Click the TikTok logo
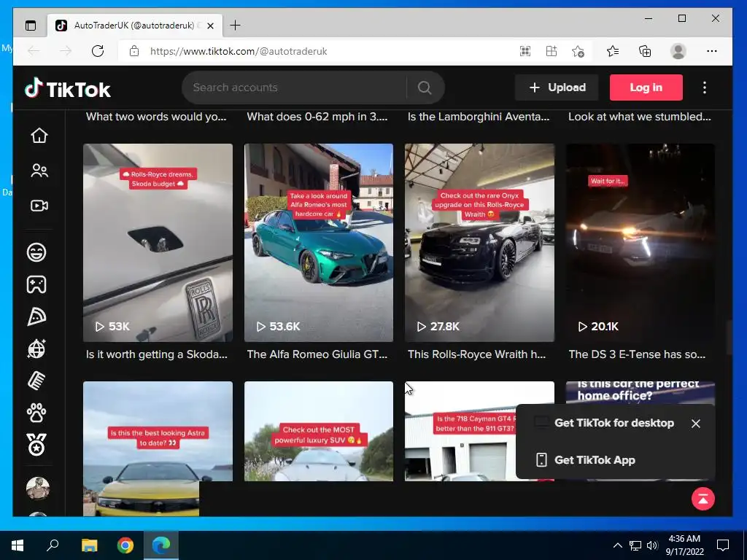The width and height of the screenshot is (747, 560). tap(67, 88)
